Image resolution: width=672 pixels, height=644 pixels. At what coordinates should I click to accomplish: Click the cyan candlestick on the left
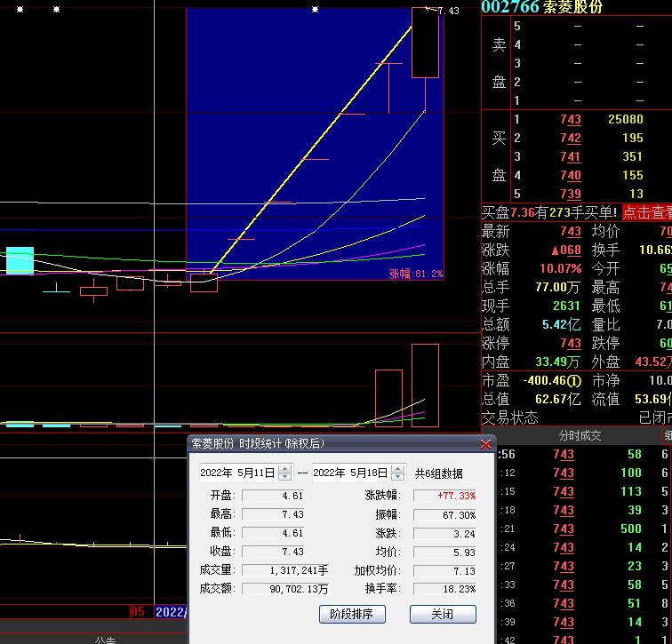coord(20,260)
